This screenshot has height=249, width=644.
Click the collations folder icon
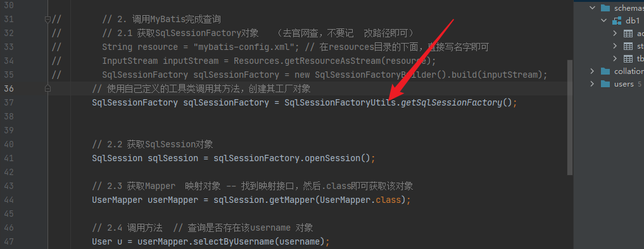pos(605,71)
